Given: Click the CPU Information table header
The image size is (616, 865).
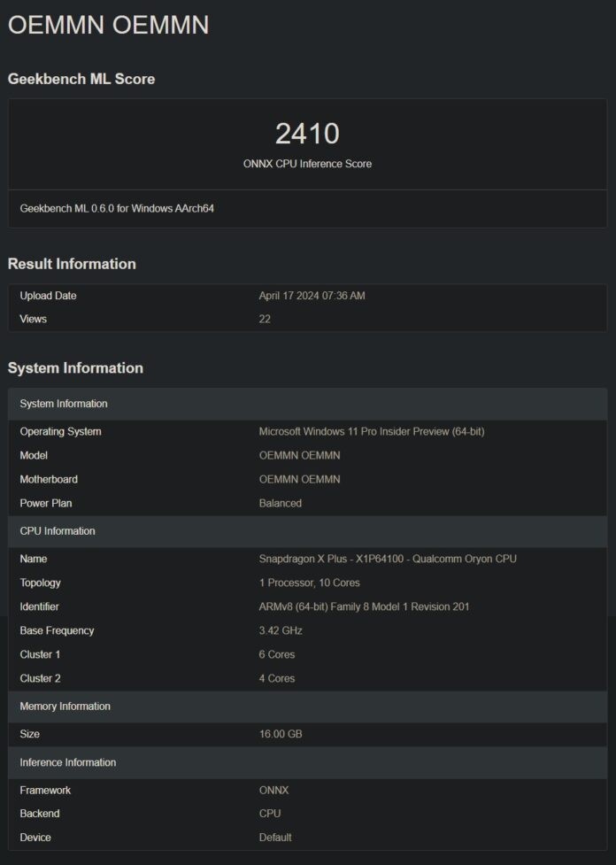Looking at the screenshot, I should point(58,531).
